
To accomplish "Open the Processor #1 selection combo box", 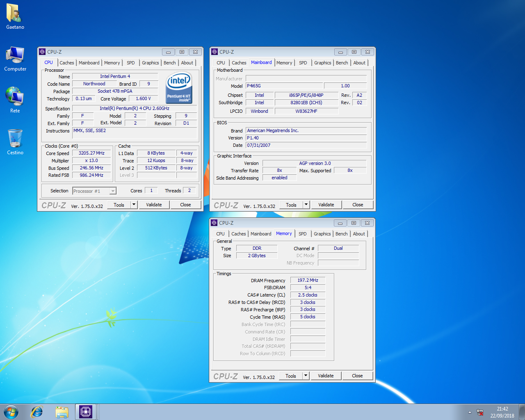I will coord(94,191).
